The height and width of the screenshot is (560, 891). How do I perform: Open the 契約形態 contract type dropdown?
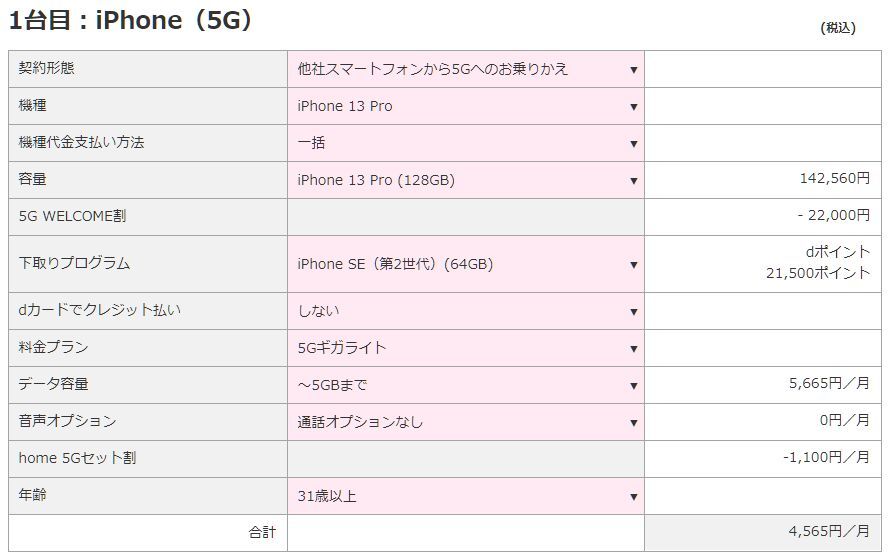[x=466, y=69]
